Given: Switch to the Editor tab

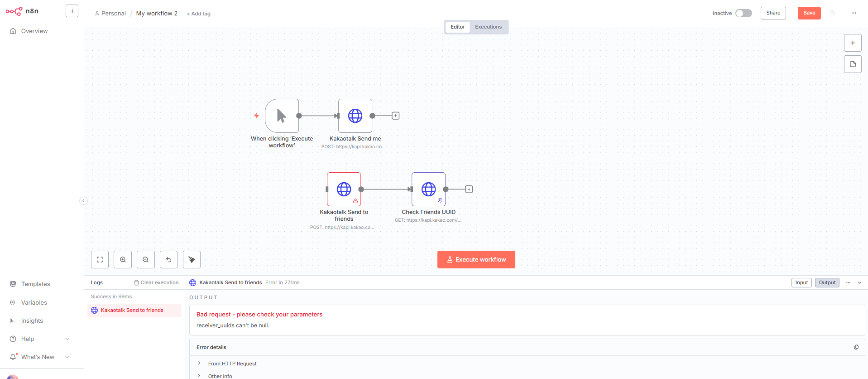Looking at the screenshot, I should click(457, 27).
